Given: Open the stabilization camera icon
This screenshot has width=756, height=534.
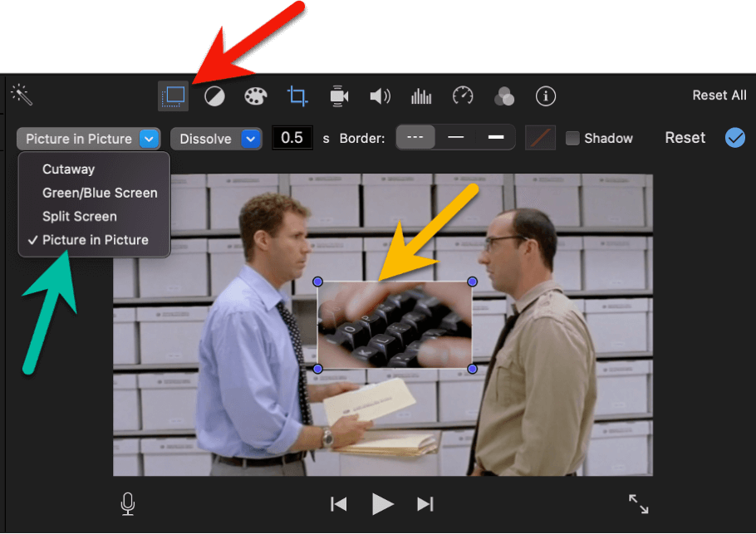Looking at the screenshot, I should pos(339,96).
